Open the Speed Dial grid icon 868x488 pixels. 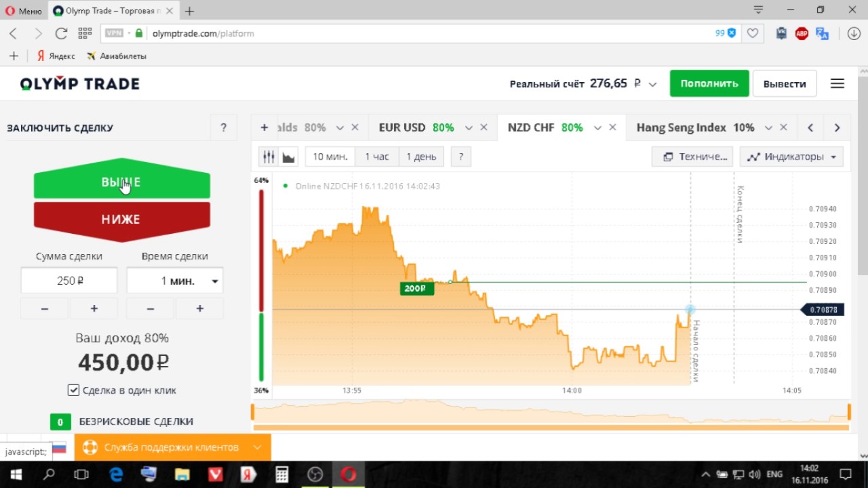(x=85, y=33)
